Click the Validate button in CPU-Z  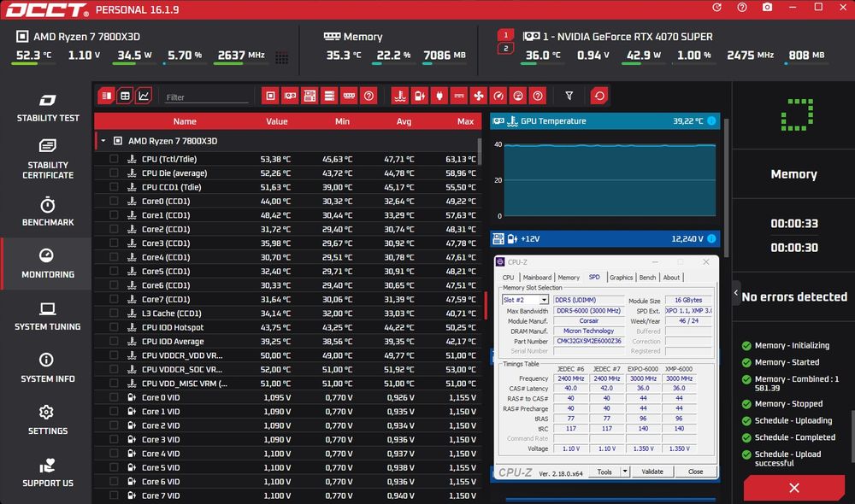click(x=652, y=472)
